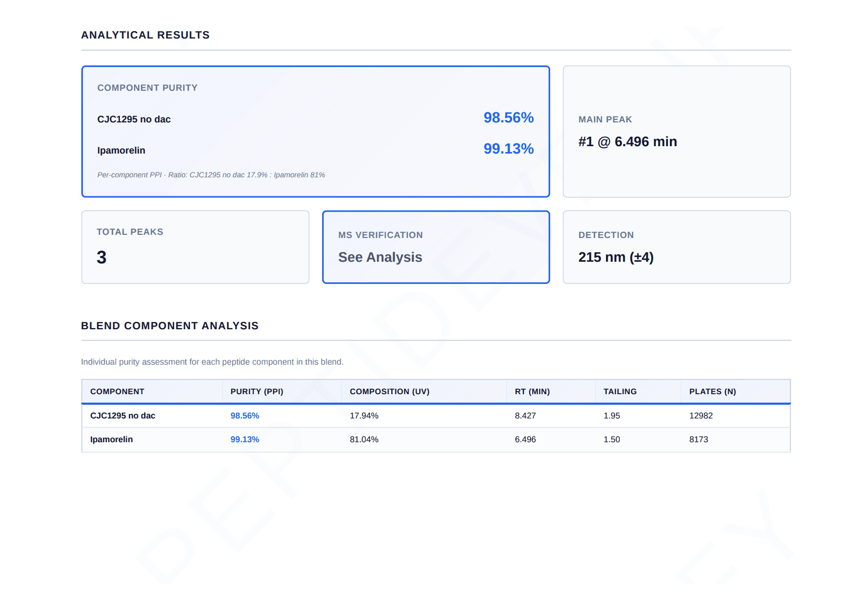Click the Blend Component Analysis heading
868x610 pixels.
169,326
